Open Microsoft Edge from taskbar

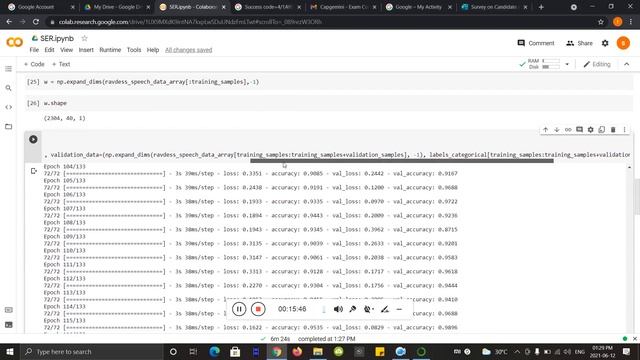(214, 351)
